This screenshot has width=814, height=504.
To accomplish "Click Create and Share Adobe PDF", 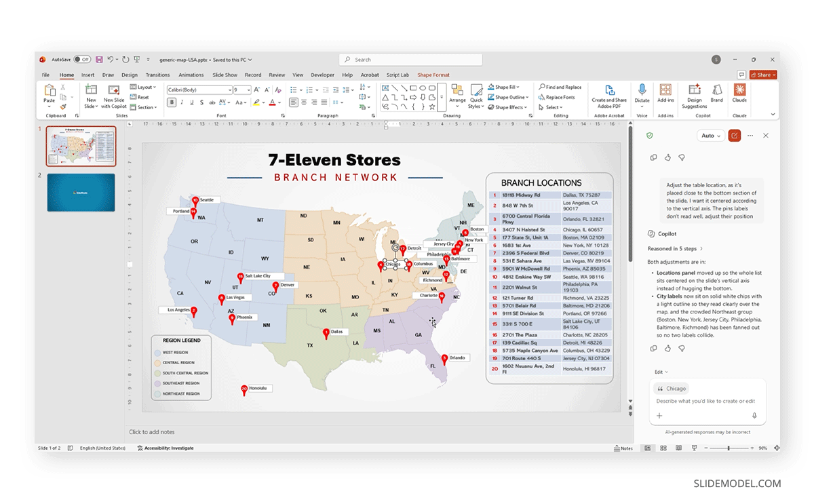I will pos(609,96).
